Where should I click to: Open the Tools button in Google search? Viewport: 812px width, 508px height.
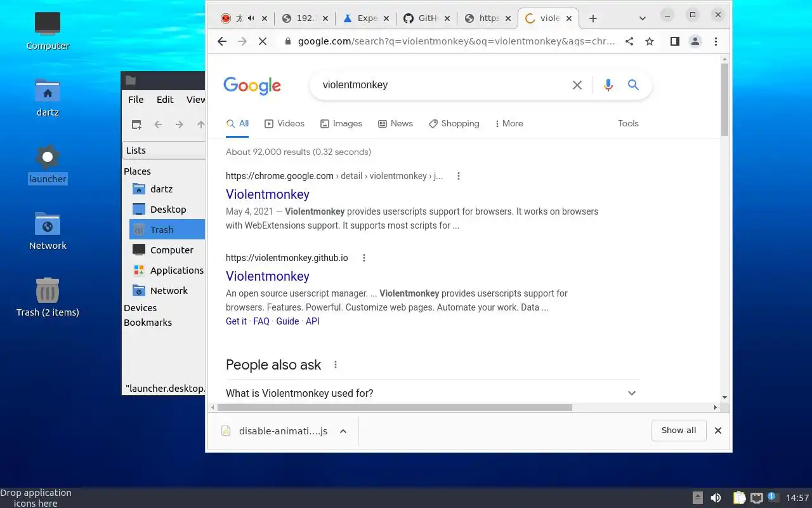628,124
